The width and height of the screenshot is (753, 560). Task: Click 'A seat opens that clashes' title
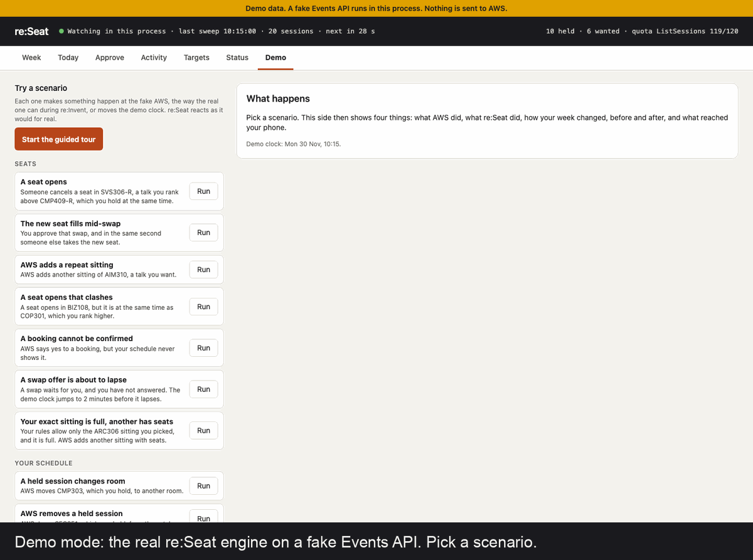click(x=67, y=297)
